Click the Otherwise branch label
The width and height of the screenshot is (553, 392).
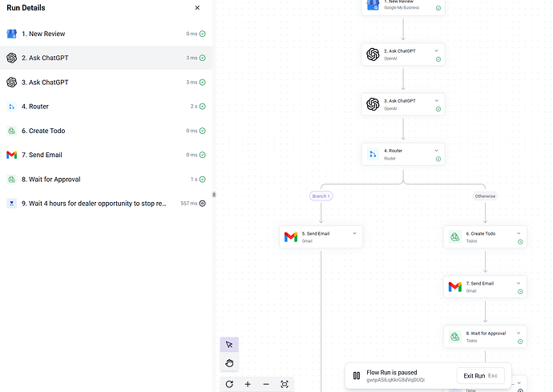[x=486, y=196]
